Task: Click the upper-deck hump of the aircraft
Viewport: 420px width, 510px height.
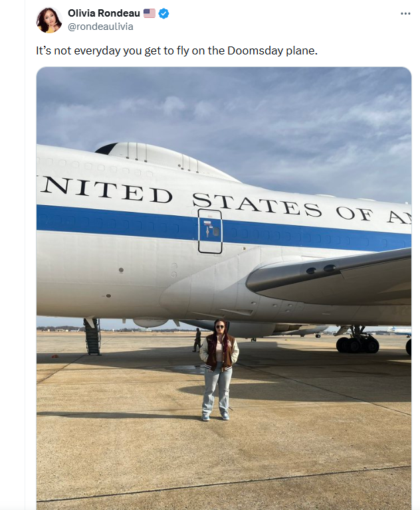Action: coord(166,159)
